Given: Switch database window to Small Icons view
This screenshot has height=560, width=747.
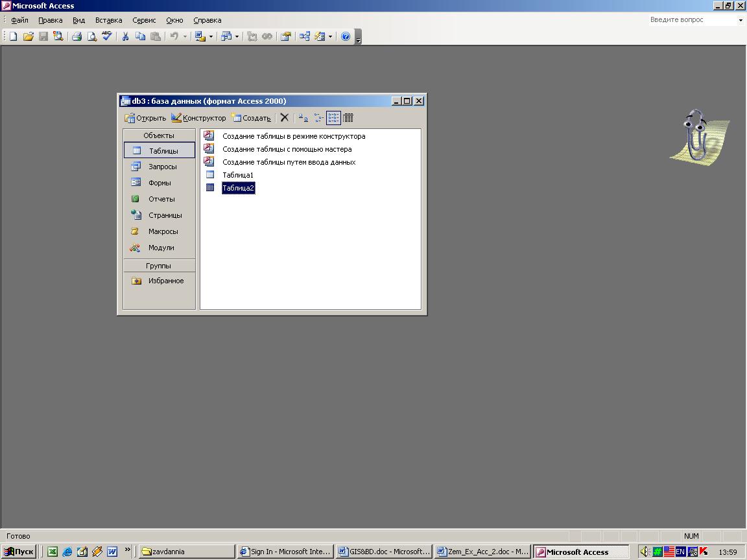Looking at the screenshot, I should [x=319, y=117].
